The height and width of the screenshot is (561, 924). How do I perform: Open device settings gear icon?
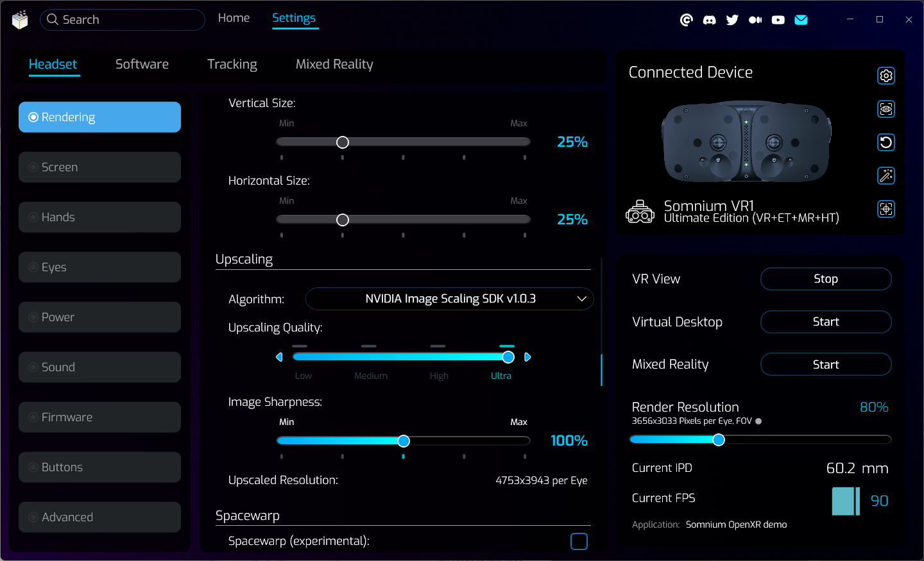tap(886, 76)
